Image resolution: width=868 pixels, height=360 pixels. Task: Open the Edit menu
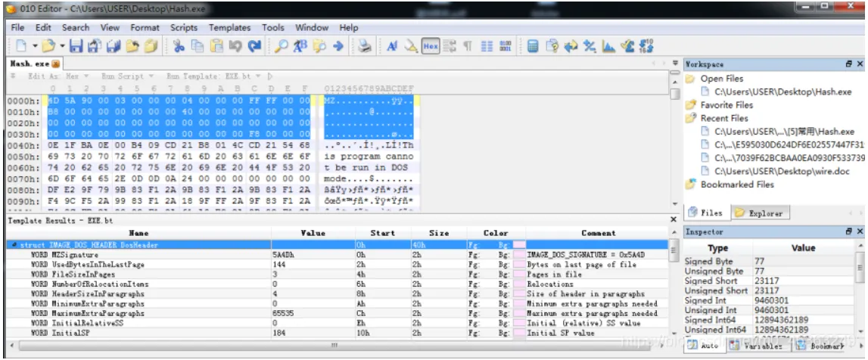[43, 28]
